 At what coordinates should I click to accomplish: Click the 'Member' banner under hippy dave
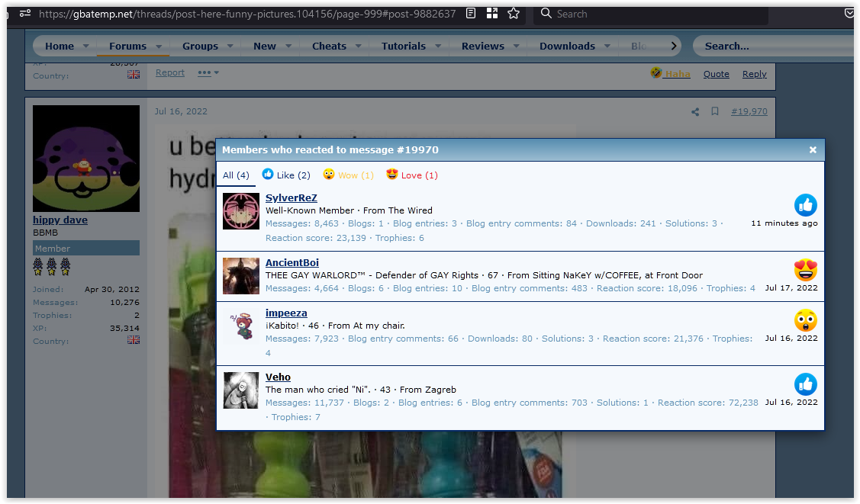click(x=86, y=248)
